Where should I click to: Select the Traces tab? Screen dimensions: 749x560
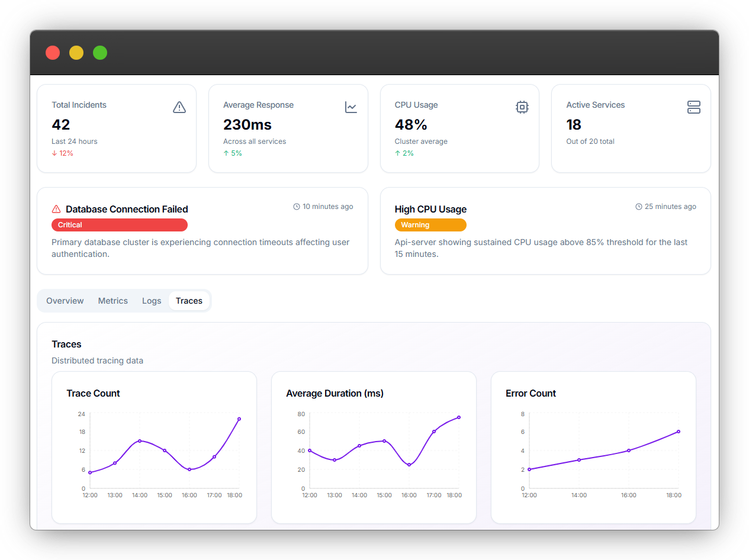point(189,300)
